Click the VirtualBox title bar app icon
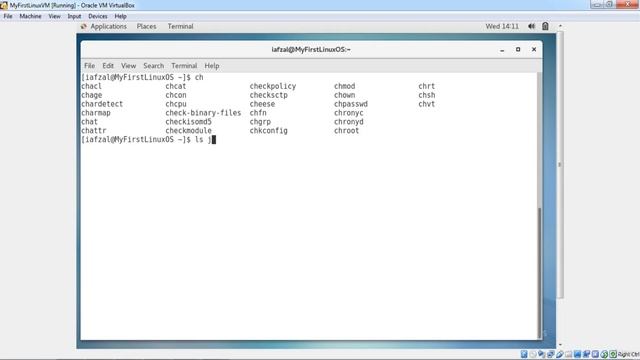This screenshot has height=360, width=640. (4, 5)
